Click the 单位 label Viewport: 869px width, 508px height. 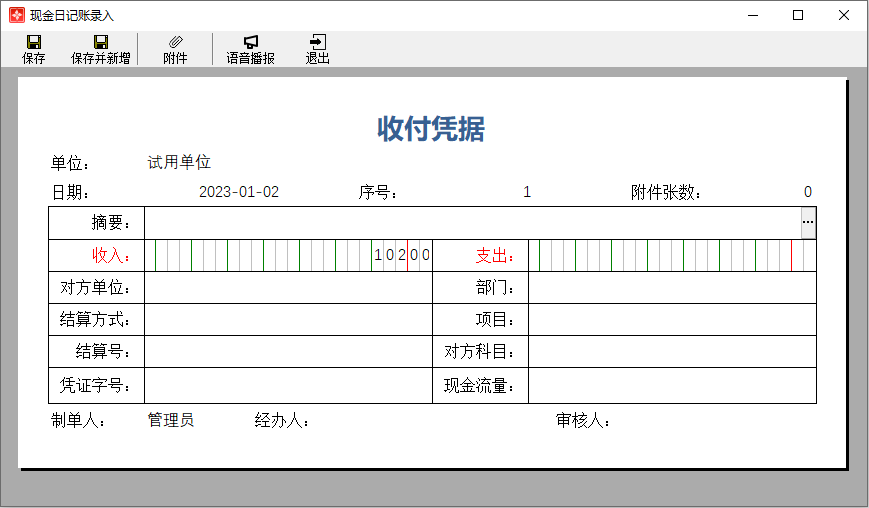(x=70, y=163)
